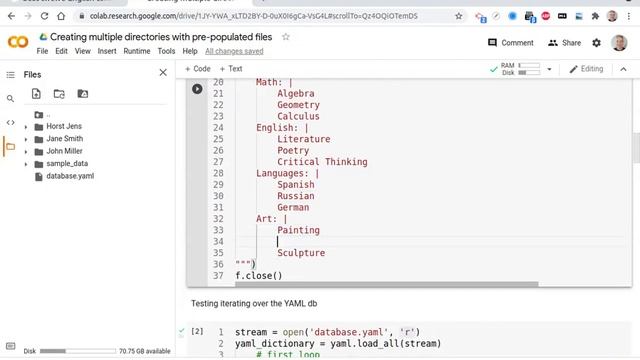
Task: Open Chrome three-dot menu
Action: tap(629, 16)
